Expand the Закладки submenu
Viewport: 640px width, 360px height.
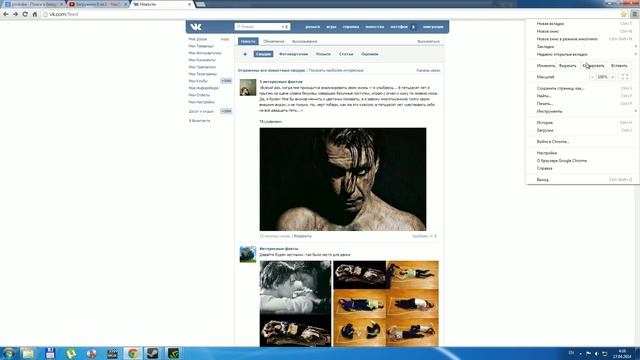[582, 47]
